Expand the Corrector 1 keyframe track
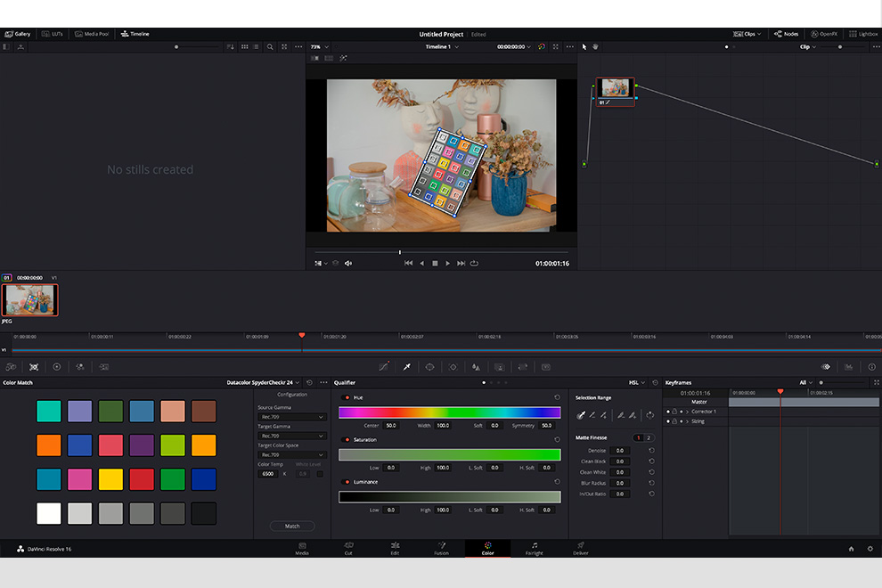This screenshot has height=588, width=882. tap(687, 412)
